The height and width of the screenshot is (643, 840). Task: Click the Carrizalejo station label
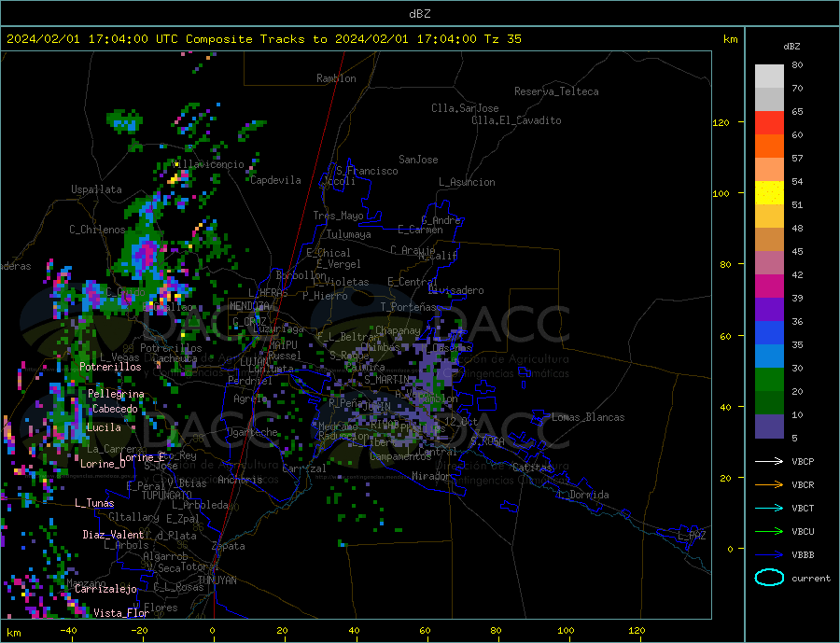[x=105, y=590]
